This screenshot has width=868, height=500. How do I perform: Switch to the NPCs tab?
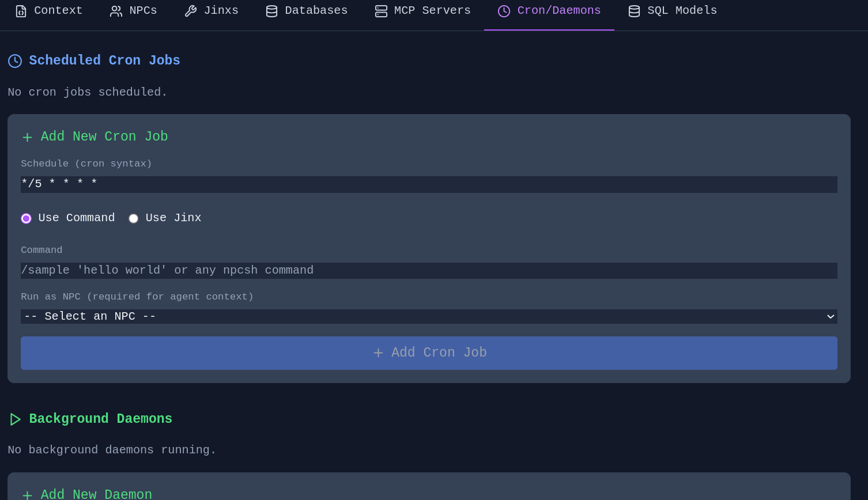click(133, 11)
